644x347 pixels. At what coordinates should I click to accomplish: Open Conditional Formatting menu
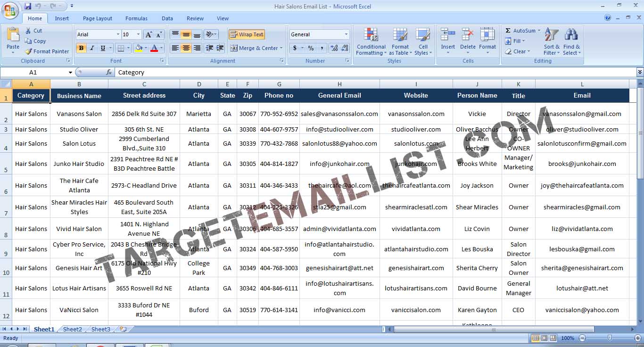(x=371, y=41)
